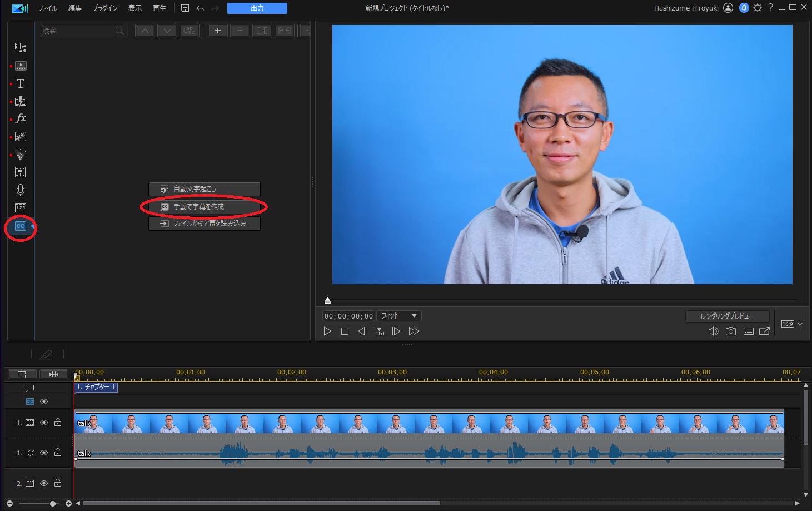
Task: Open the Voice-Over Recording microphone icon
Action: (21, 190)
